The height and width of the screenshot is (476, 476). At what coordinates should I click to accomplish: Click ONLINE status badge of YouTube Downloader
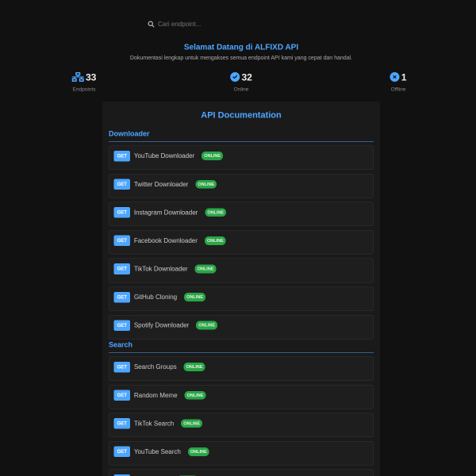[x=212, y=155]
